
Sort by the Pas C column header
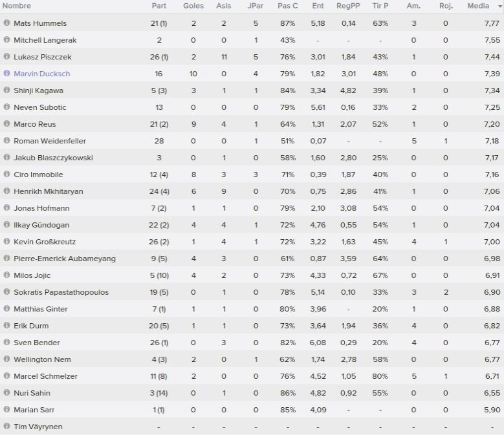(287, 6)
